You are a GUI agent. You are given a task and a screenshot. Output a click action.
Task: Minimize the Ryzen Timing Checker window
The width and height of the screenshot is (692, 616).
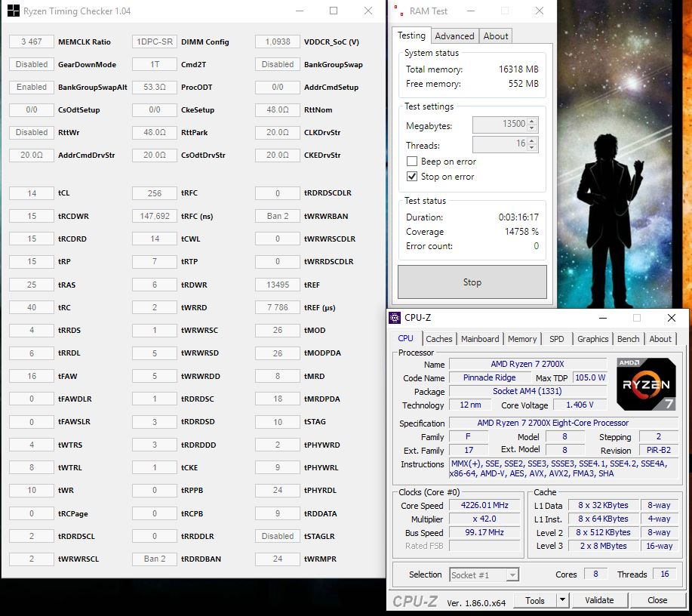click(300, 11)
